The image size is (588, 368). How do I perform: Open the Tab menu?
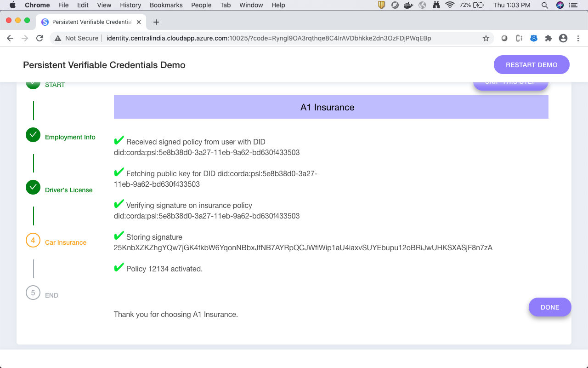(x=226, y=5)
